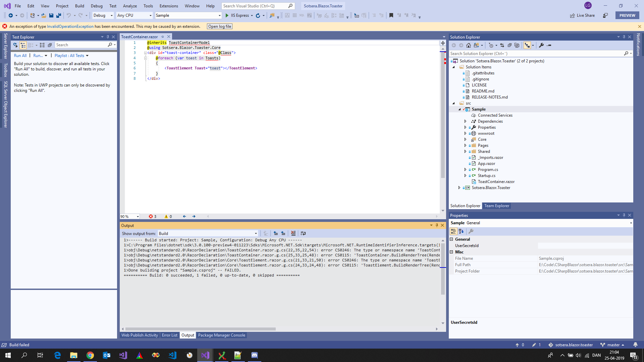The height and width of the screenshot is (362, 644).
Task: Toggle auto-hide pin on Output panel
Action: (437, 225)
